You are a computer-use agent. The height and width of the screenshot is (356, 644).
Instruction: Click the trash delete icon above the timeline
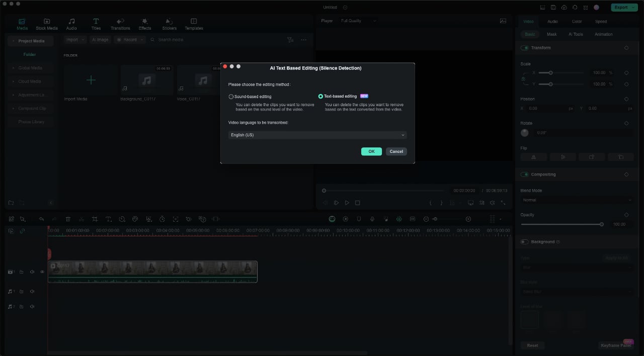tap(68, 219)
